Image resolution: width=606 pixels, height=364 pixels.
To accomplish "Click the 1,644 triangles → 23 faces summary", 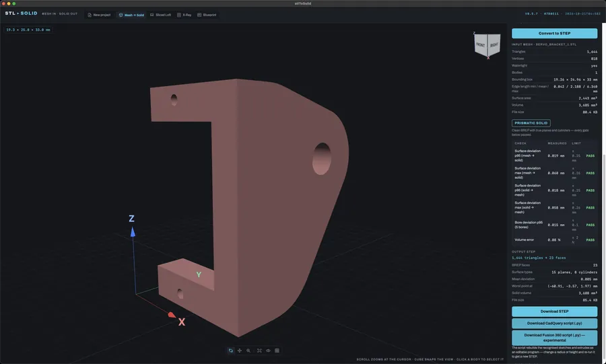I will pos(539,258).
